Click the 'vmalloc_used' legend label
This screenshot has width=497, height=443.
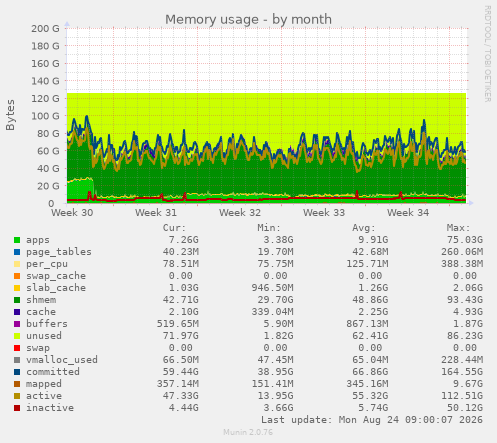62,360
